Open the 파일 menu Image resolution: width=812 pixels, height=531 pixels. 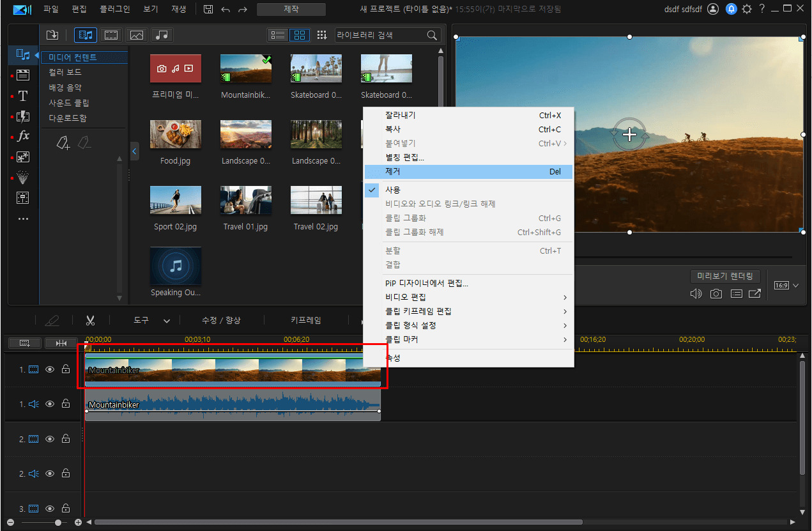pyautogui.click(x=50, y=10)
